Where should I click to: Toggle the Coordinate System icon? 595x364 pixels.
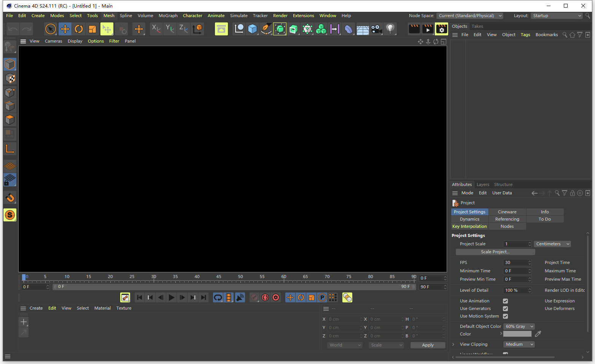click(197, 29)
